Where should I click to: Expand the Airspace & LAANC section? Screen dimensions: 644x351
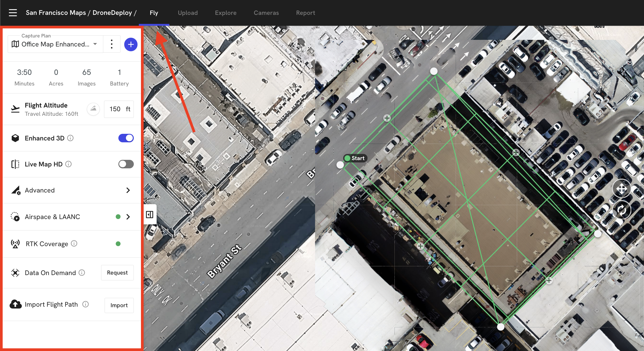[x=128, y=217]
